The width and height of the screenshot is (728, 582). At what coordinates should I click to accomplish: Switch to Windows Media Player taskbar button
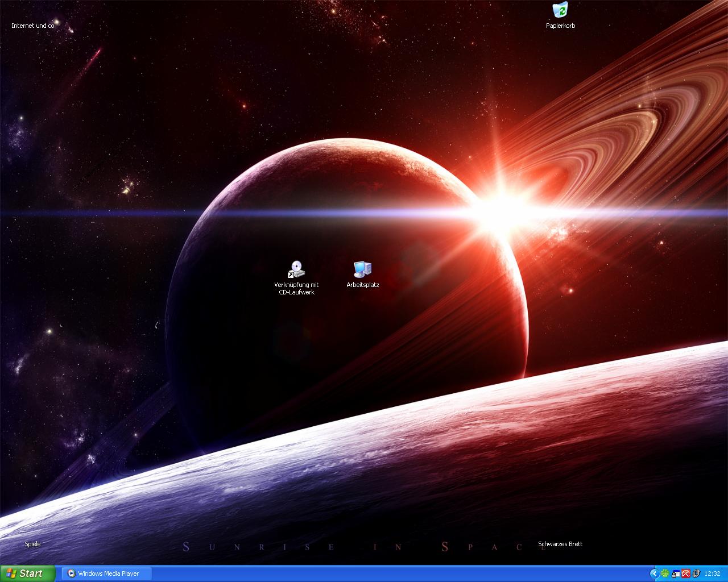click(x=107, y=573)
